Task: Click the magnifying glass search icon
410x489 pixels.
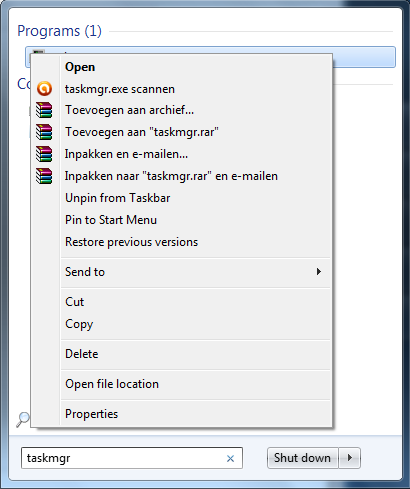Action: [23, 419]
